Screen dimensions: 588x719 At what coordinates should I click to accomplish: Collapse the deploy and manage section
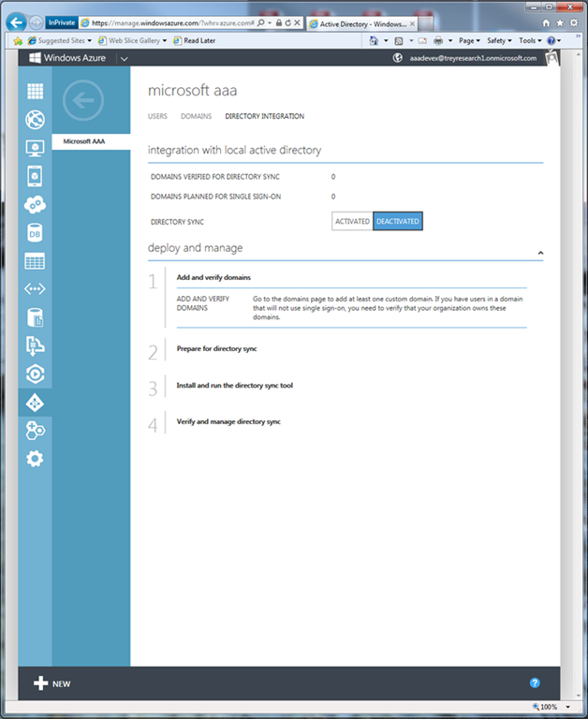[x=541, y=253]
